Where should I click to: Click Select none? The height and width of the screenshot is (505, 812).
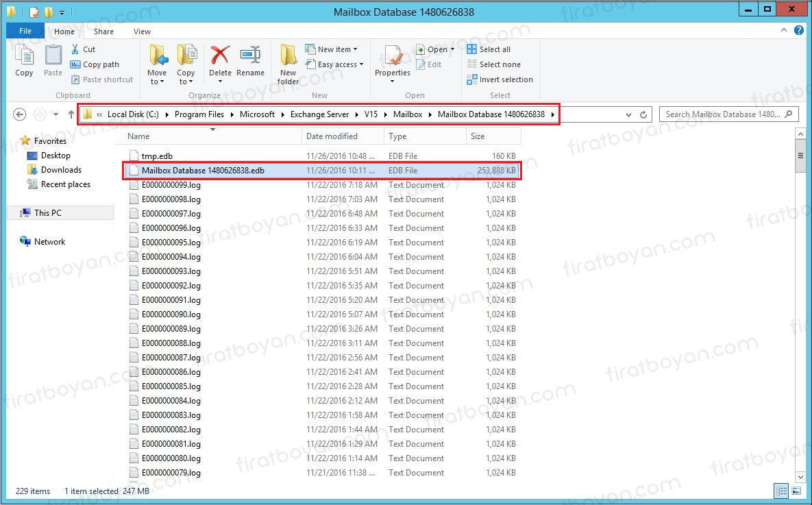click(494, 64)
